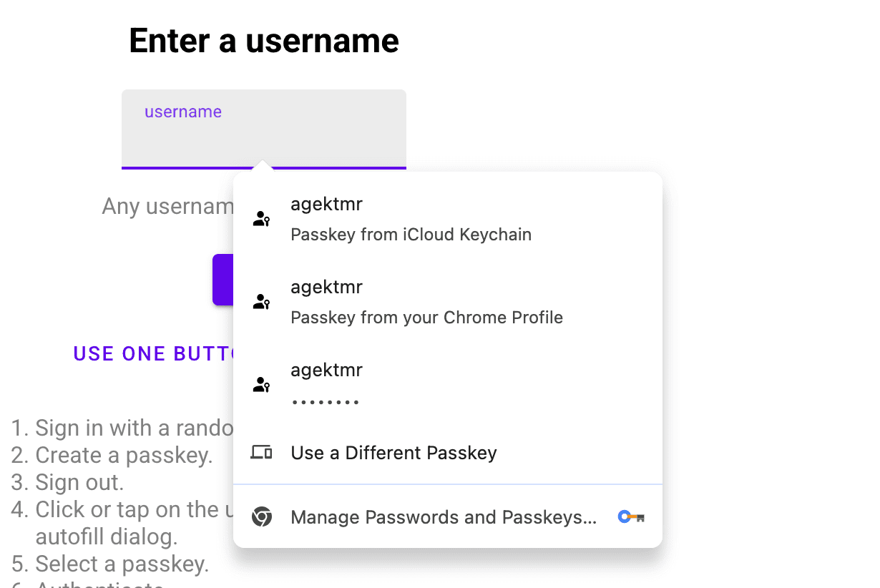The height and width of the screenshot is (588, 880).
Task: Click the person silhouette on the first autofill suggestion
Action: [261, 218]
